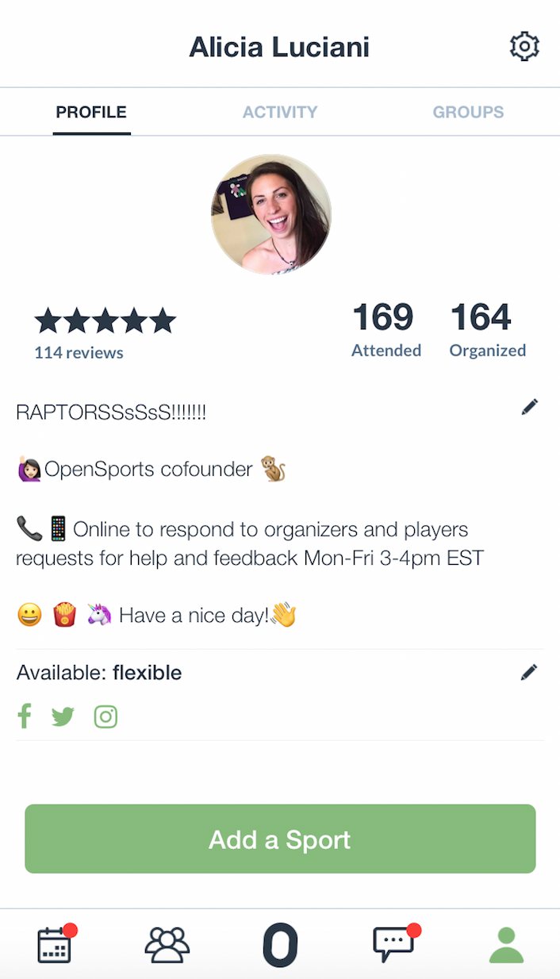Go to the groups people icon

click(167, 945)
